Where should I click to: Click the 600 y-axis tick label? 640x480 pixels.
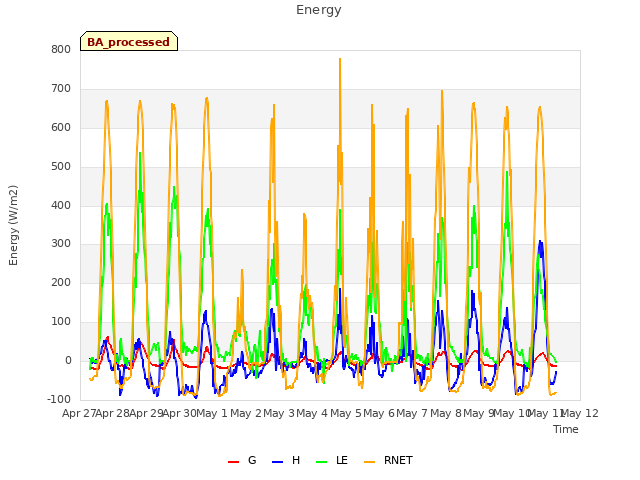[x=61, y=127]
